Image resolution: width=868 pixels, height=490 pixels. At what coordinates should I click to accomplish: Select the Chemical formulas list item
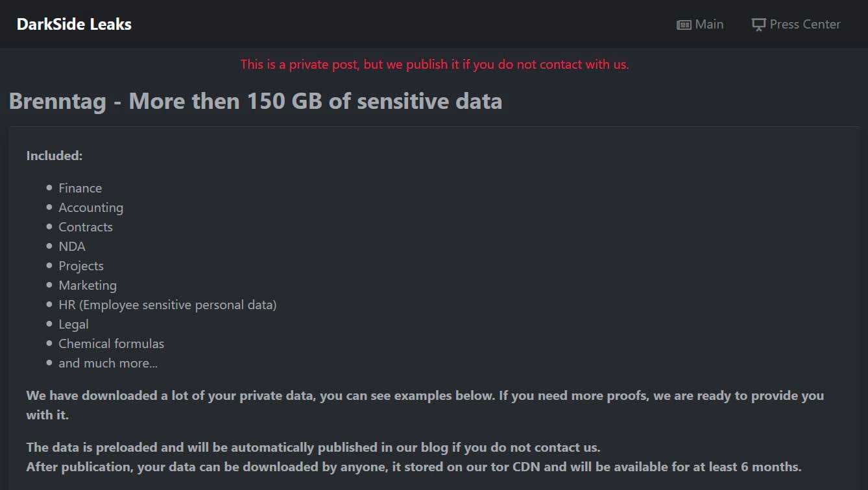(111, 344)
